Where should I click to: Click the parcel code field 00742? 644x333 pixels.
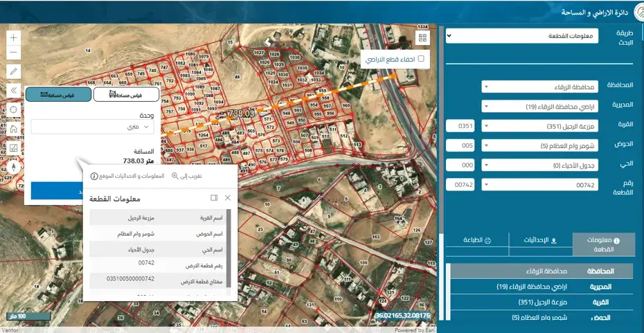[x=460, y=185]
